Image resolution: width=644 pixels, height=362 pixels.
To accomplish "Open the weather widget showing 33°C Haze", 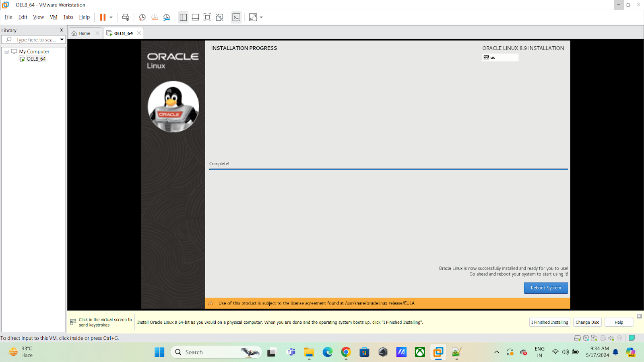I will 21,352.
